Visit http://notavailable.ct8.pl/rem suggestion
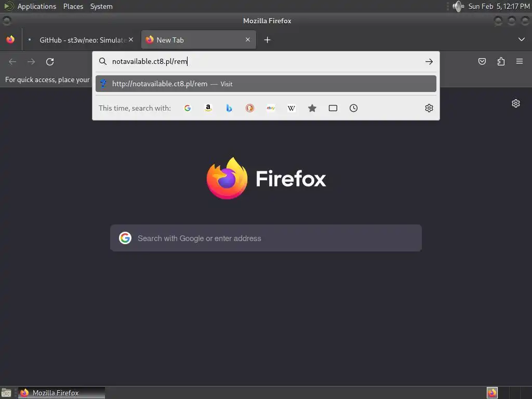Screen dimensions: 532x399 click(266, 84)
